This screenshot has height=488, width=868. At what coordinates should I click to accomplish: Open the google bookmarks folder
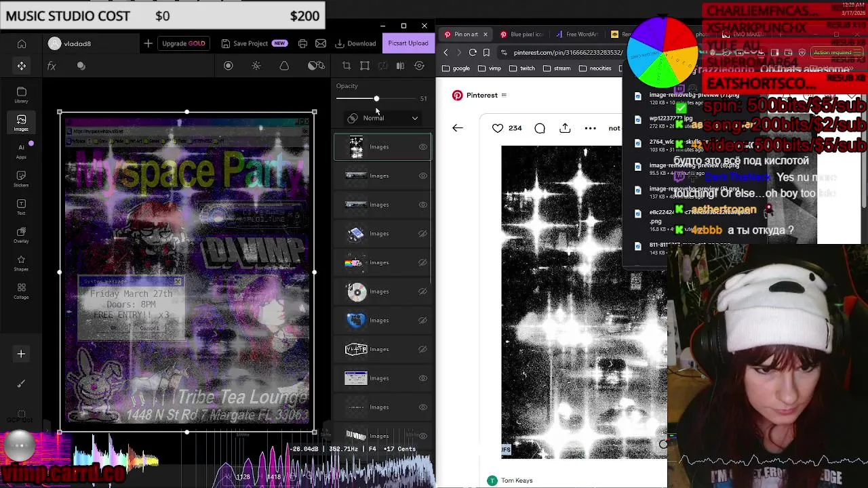[x=456, y=68]
